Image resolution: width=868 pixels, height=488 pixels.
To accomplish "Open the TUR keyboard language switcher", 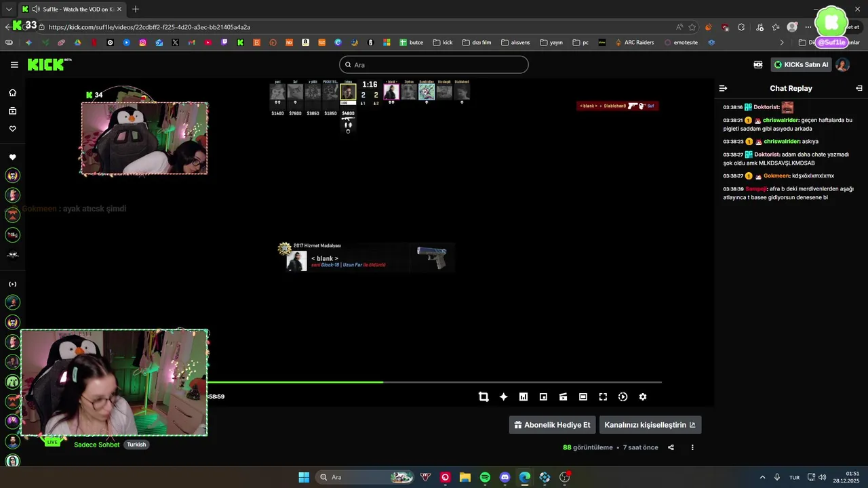I will [794, 477].
